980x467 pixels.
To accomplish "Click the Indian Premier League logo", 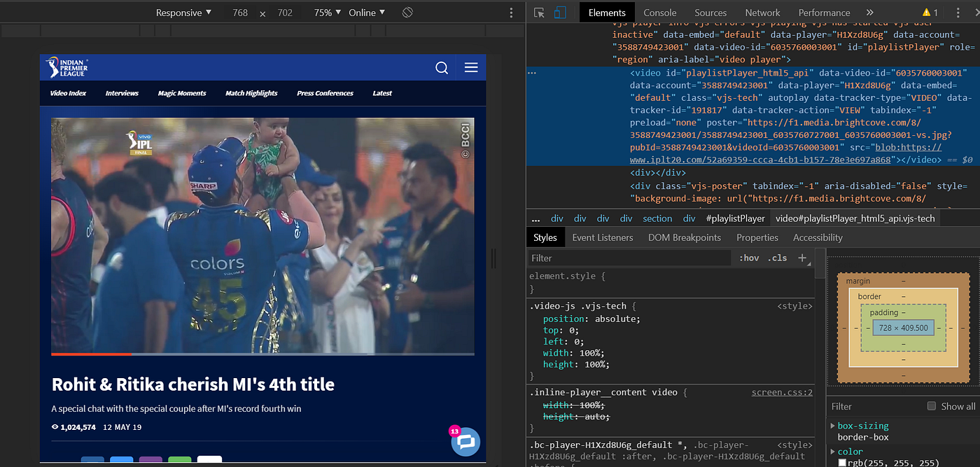I will pos(66,67).
